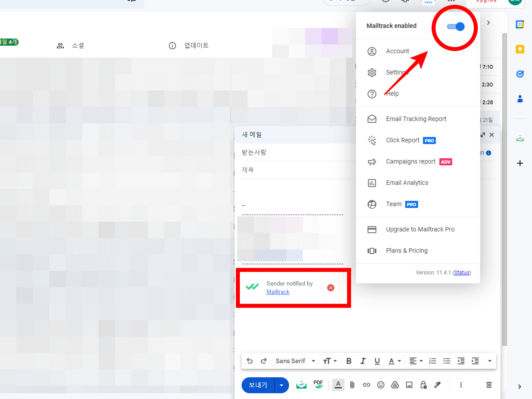Open more compose options three dots
The width and height of the screenshot is (532, 399).
[x=461, y=385]
